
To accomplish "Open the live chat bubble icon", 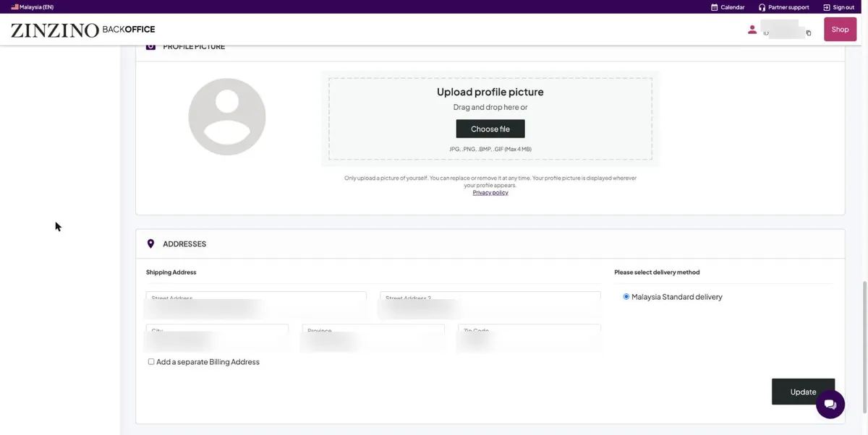I will (x=830, y=404).
